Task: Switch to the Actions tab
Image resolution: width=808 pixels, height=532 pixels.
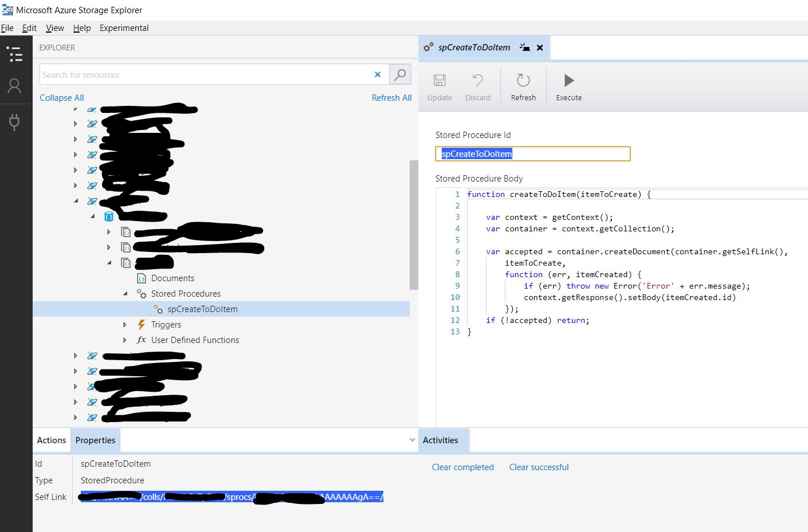Action: tap(50, 440)
